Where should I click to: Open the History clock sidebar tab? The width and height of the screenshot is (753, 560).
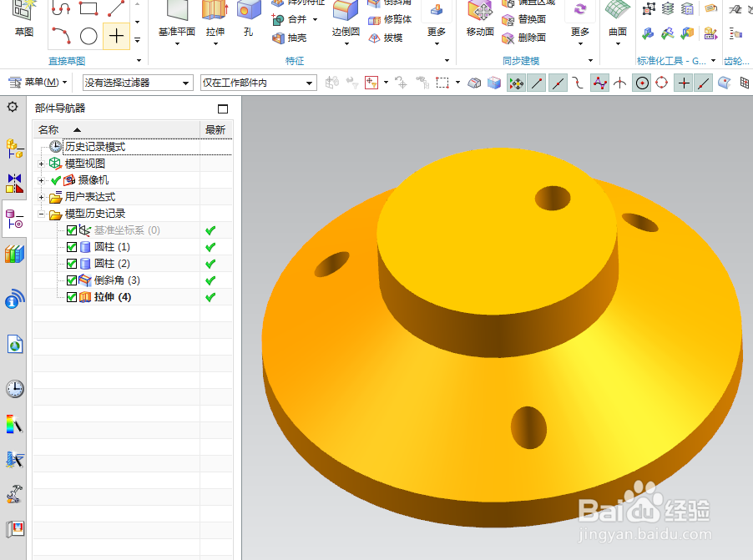coord(15,389)
